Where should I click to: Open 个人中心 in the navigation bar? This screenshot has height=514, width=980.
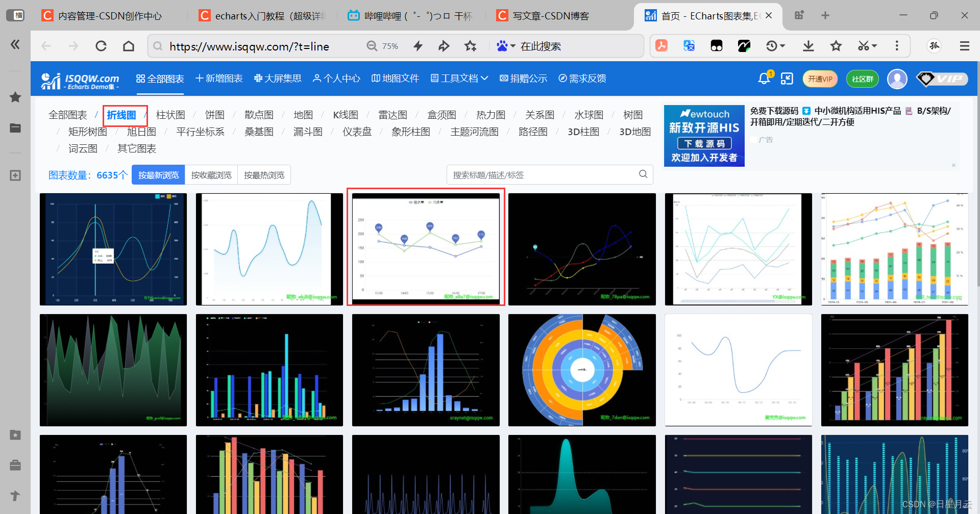tap(336, 79)
